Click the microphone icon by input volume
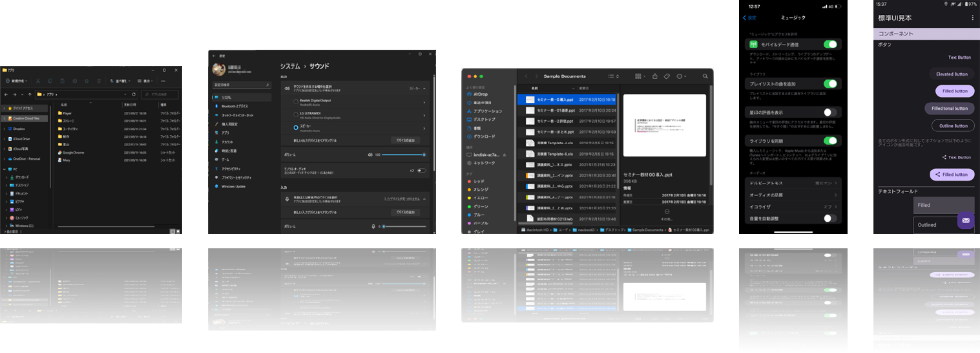 [x=373, y=226]
